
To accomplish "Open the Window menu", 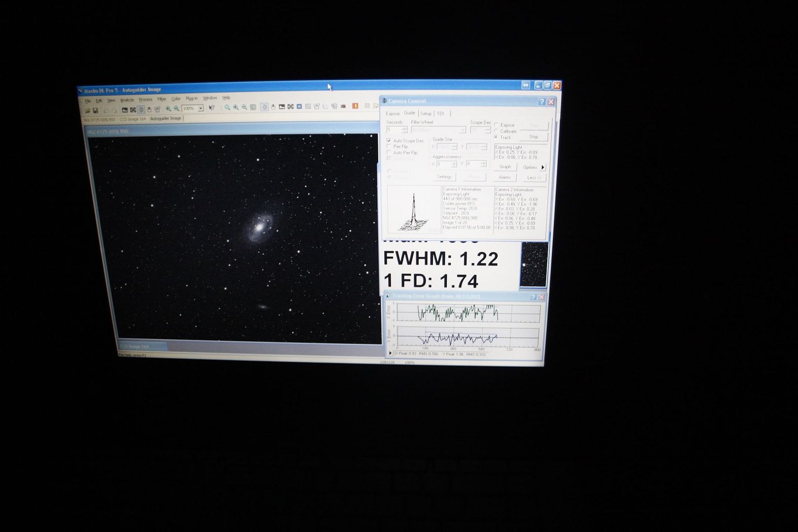I will pyautogui.click(x=210, y=98).
